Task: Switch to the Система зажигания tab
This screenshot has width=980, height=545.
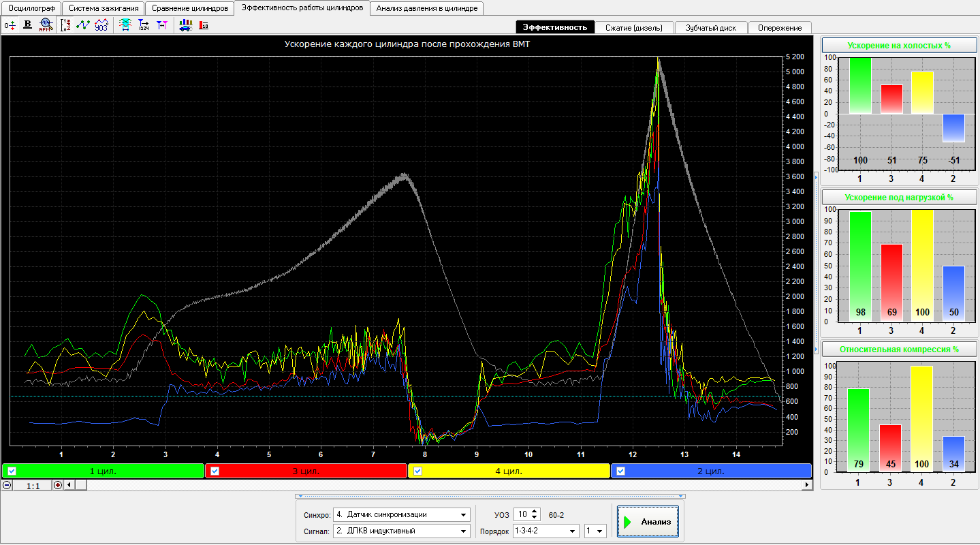Action: click(x=104, y=8)
